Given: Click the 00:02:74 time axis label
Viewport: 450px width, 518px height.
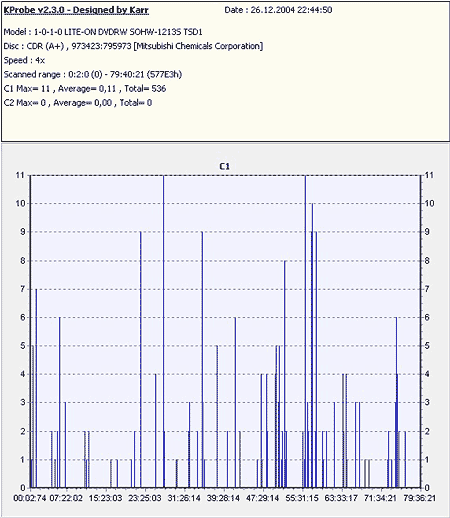Looking at the screenshot, I should (x=30, y=498).
